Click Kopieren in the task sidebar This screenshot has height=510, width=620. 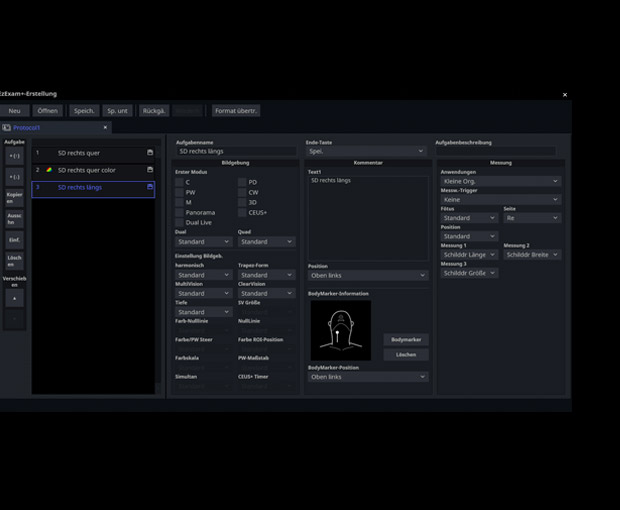[x=14, y=197]
